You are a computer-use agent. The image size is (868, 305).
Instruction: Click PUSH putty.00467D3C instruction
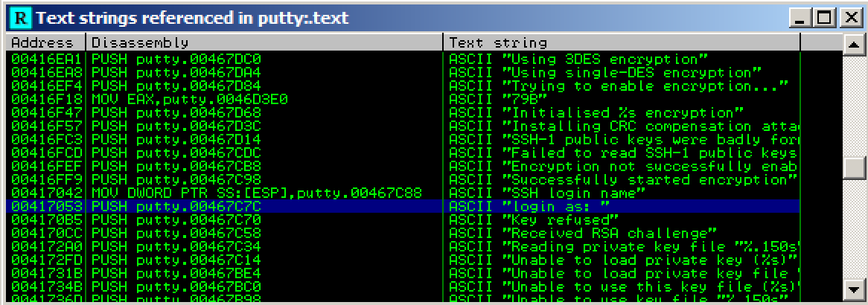point(176,126)
